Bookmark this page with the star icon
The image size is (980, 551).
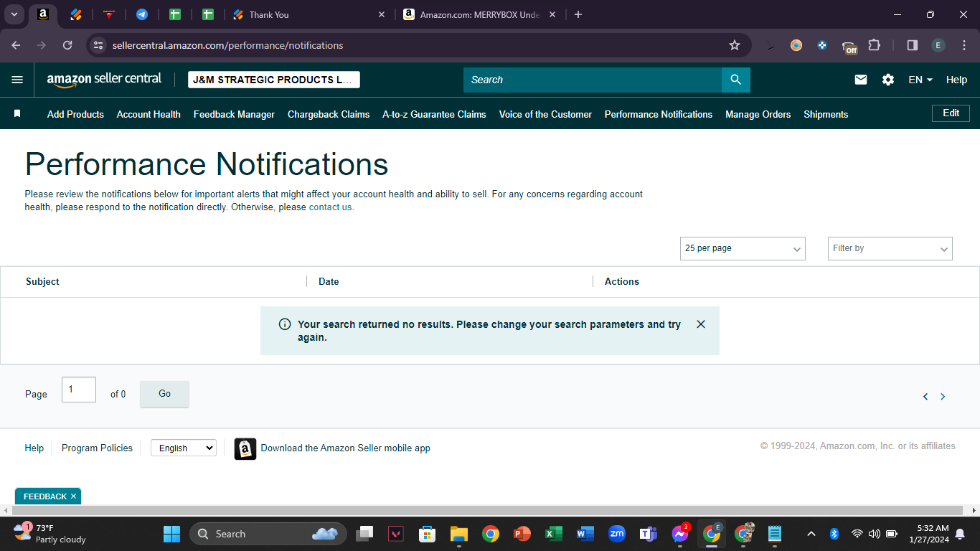pyautogui.click(x=735, y=45)
